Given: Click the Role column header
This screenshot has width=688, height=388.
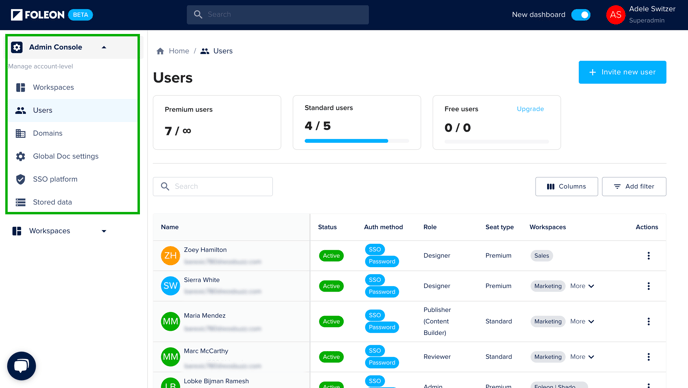Looking at the screenshot, I should (x=430, y=227).
